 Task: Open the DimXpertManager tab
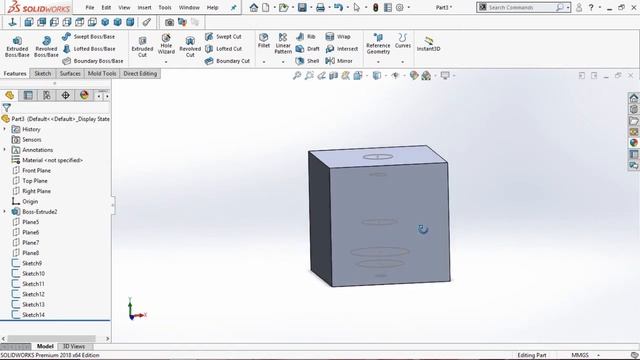(x=65, y=95)
